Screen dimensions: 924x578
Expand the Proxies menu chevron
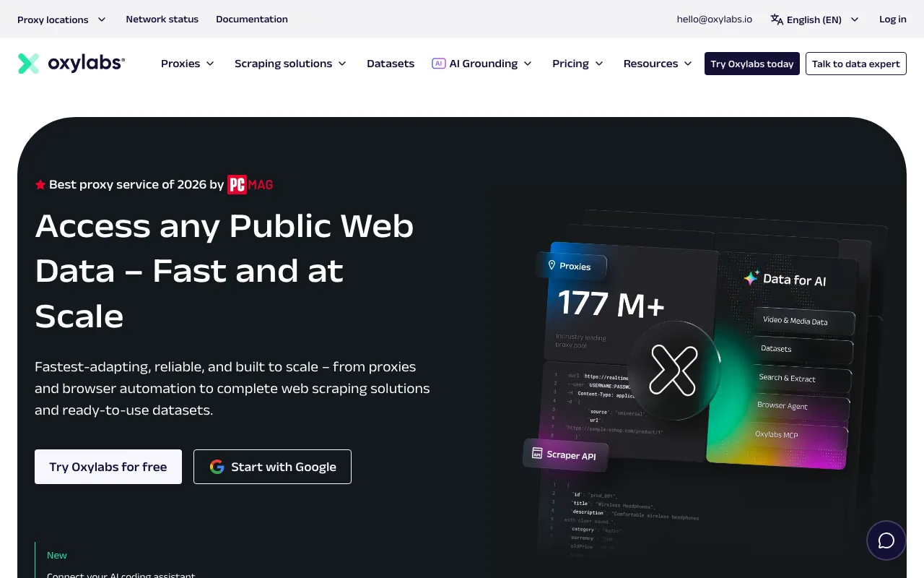click(210, 64)
